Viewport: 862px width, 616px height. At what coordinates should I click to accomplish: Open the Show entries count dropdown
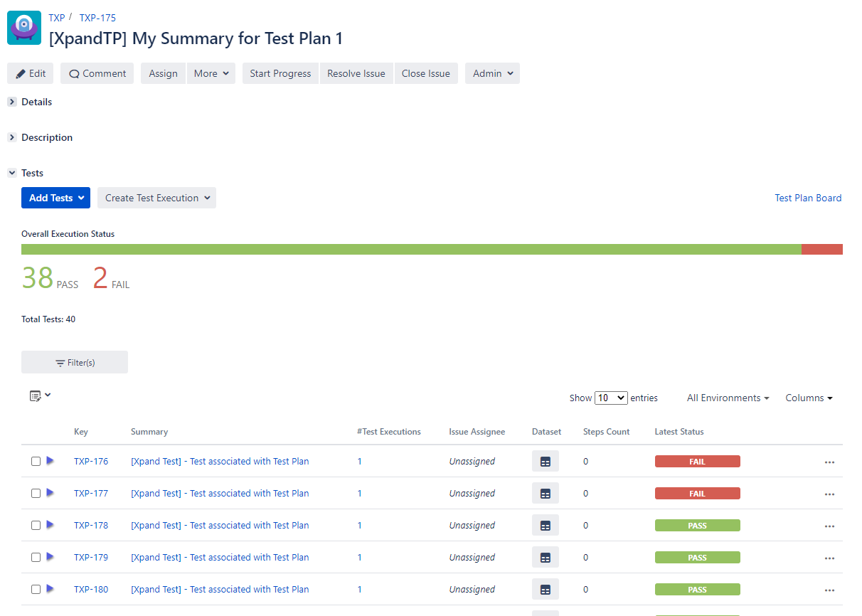[x=611, y=398]
